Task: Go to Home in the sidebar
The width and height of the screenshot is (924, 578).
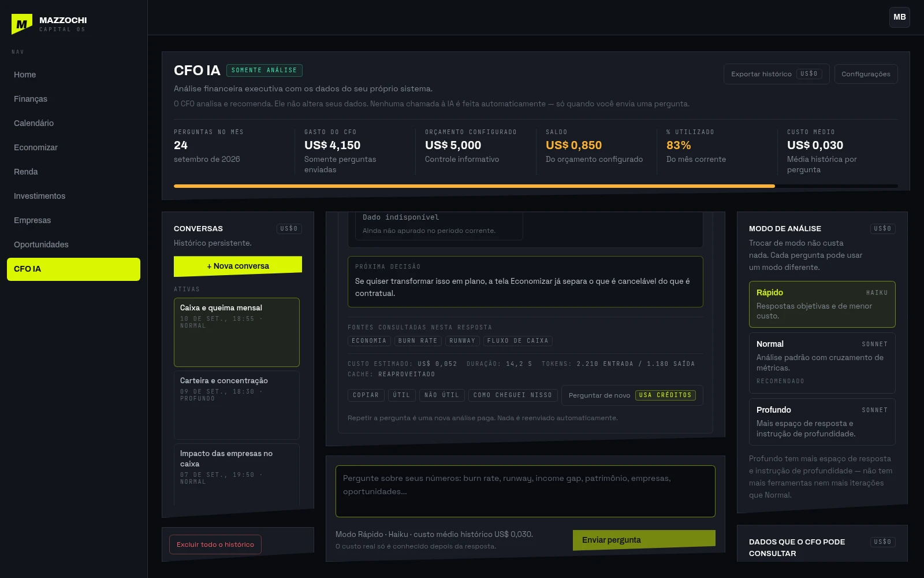Action: tap(73, 75)
